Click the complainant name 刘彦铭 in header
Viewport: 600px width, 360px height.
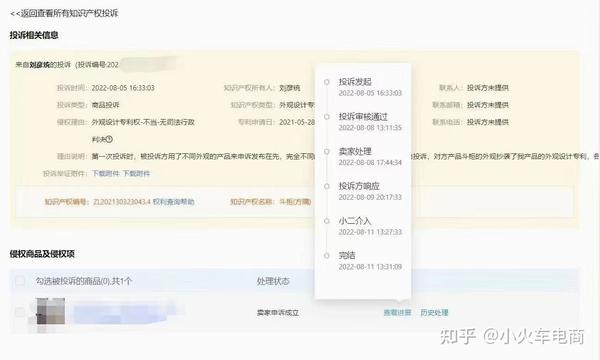coord(40,65)
